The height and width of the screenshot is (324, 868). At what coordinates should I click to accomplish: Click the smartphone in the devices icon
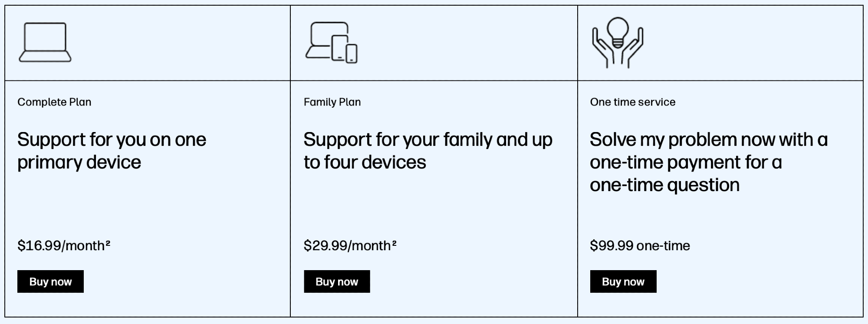[352, 54]
